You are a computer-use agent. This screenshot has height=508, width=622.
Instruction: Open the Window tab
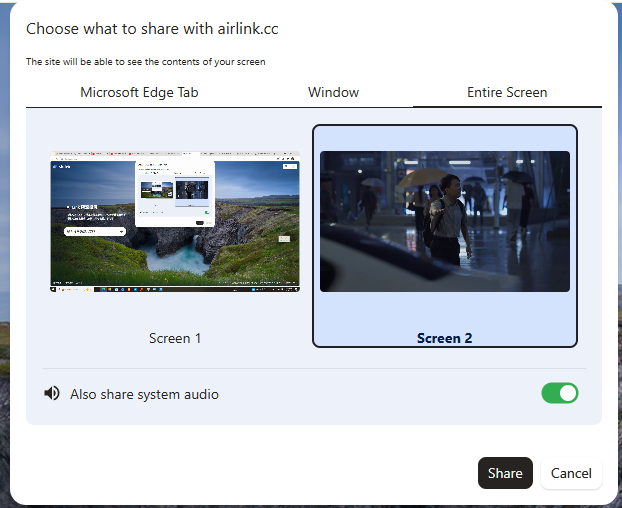[333, 92]
